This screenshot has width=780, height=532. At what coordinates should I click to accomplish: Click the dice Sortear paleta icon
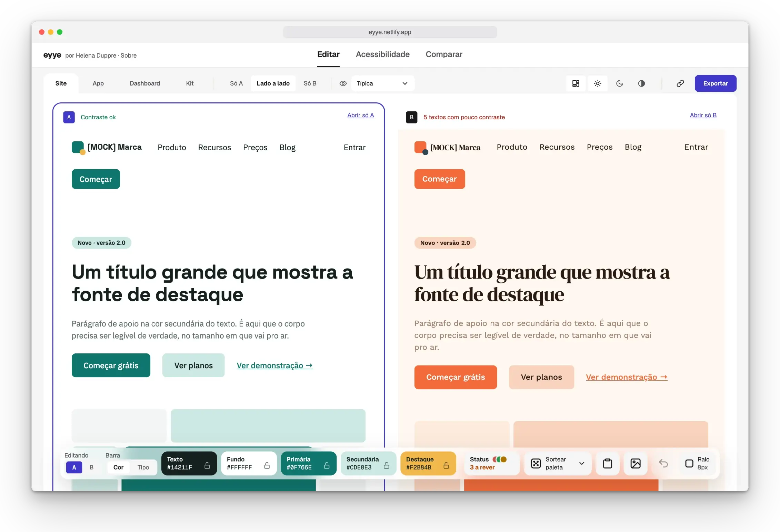click(x=536, y=463)
